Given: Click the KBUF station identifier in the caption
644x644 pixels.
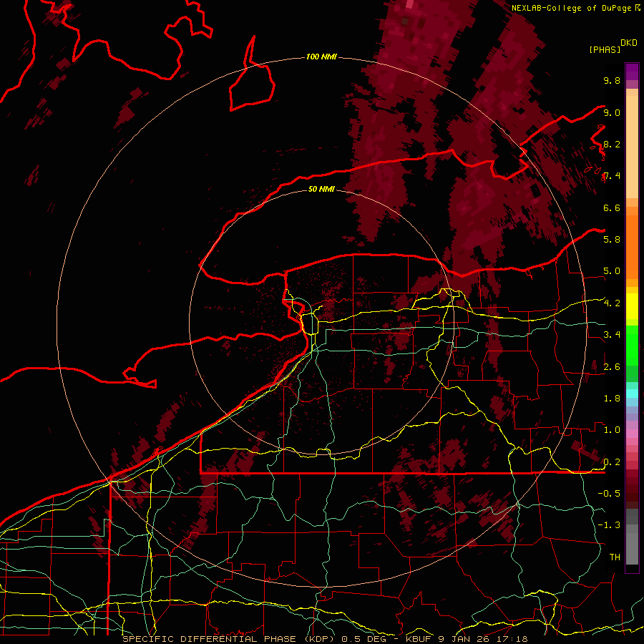Looking at the screenshot, I should [419, 639].
